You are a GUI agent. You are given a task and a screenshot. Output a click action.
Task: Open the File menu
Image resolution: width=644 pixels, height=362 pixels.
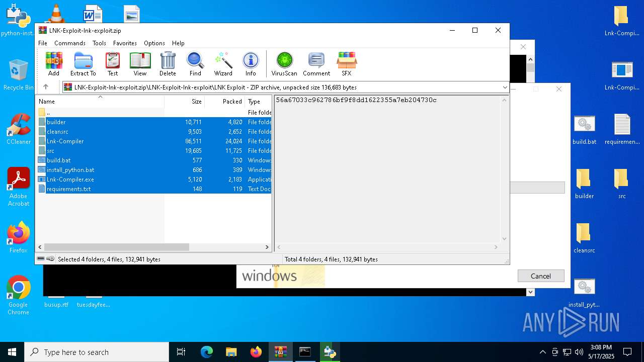tap(43, 43)
